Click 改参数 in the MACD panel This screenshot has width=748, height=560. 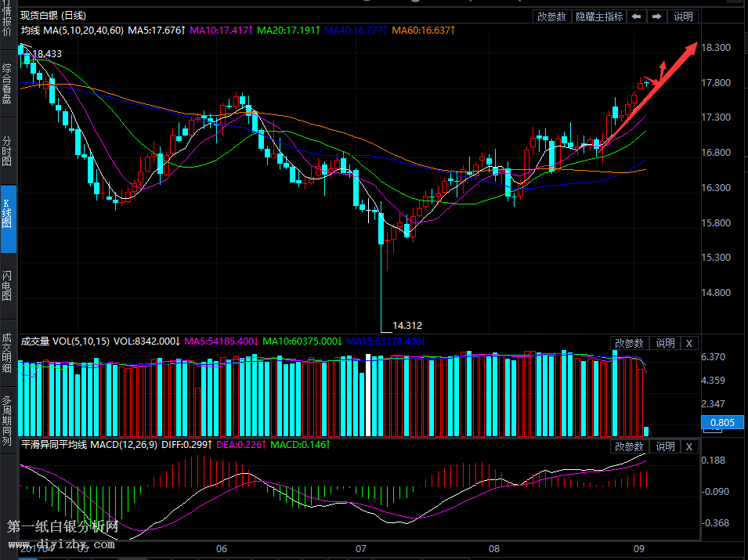pos(629,446)
